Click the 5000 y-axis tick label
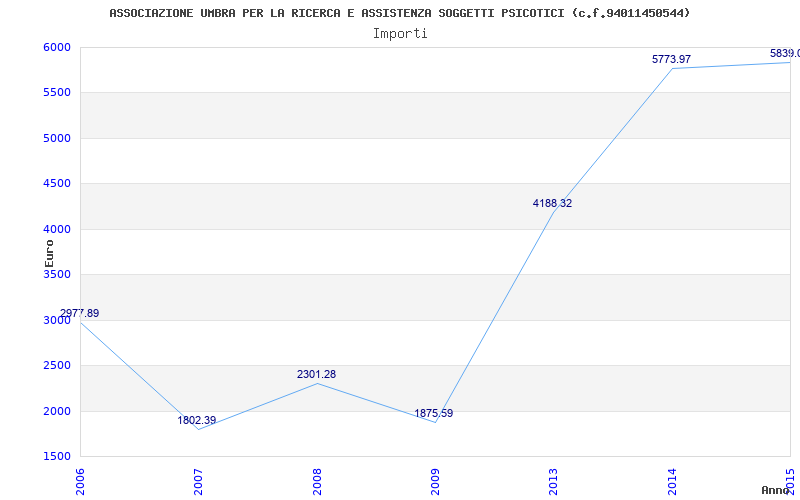The width and height of the screenshot is (800, 500). pyautogui.click(x=56, y=138)
